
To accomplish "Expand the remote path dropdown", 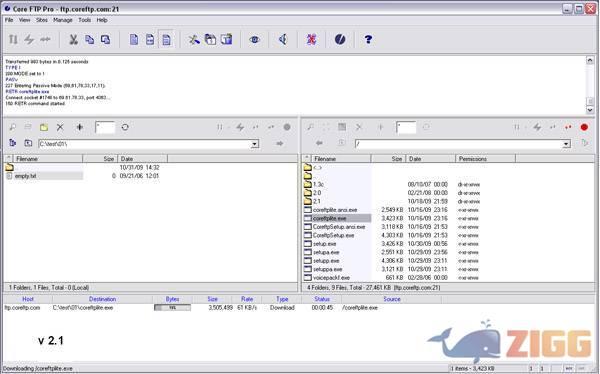I will 566,144.
